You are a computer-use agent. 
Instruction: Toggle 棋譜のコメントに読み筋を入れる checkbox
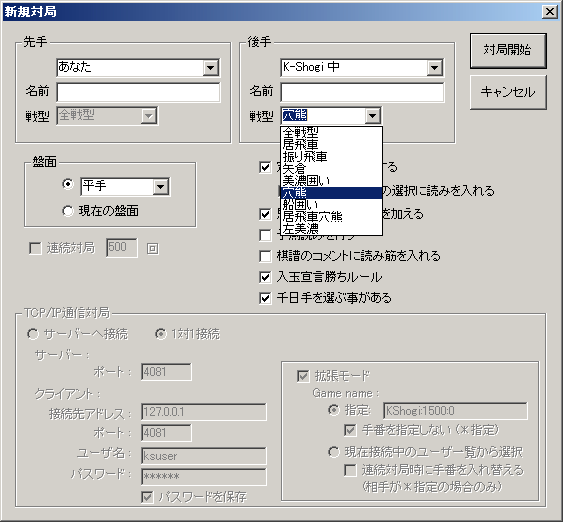(x=265, y=256)
